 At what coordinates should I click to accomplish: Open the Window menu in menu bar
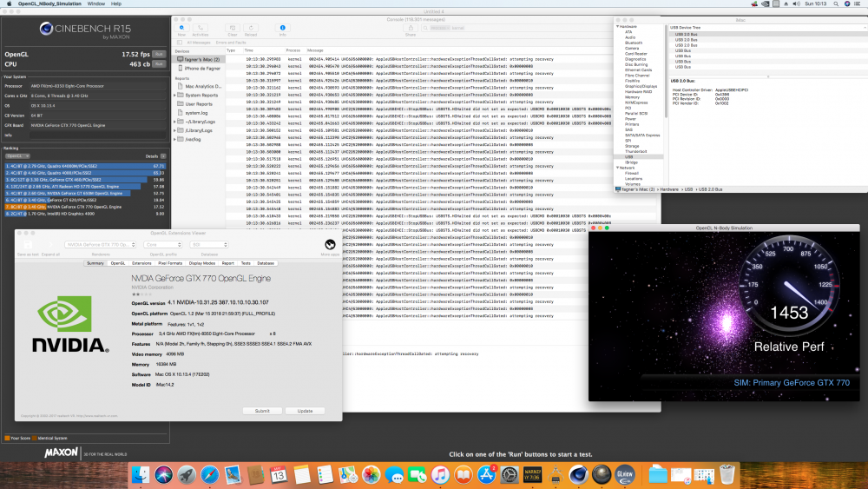95,3
